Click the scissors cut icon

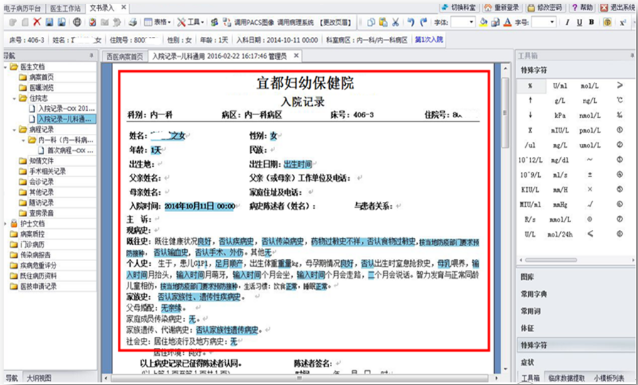395,22
